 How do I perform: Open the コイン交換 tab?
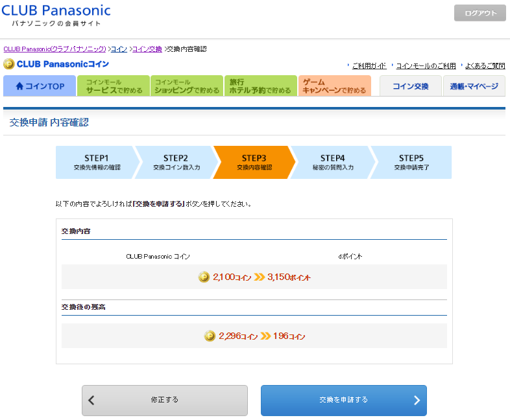(411, 86)
